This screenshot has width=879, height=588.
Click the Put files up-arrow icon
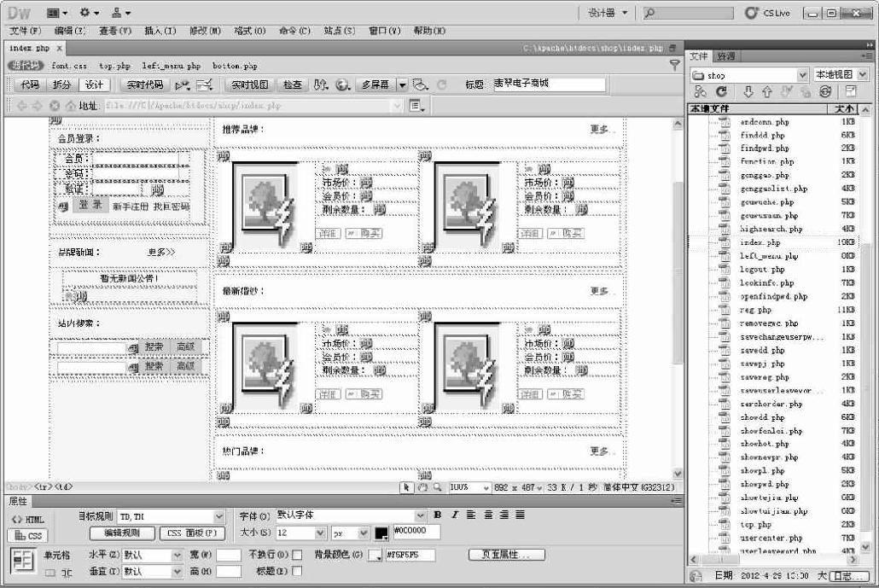coord(767,91)
